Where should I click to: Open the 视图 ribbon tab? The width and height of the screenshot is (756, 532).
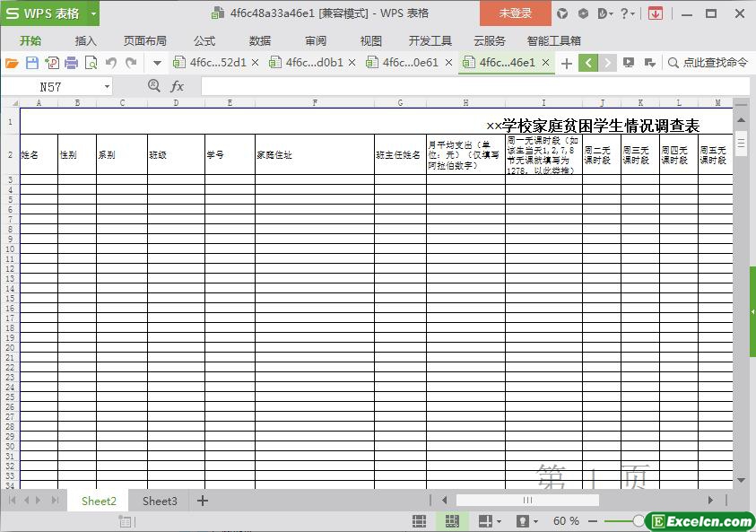(370, 41)
